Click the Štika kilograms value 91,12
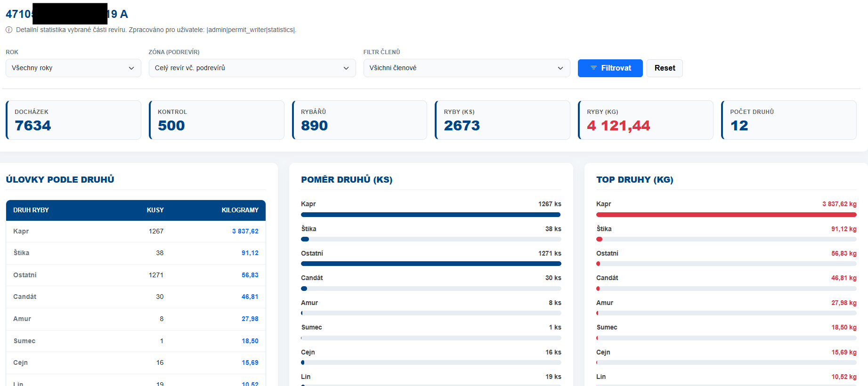Viewport: 868px width, 386px height. coord(250,253)
